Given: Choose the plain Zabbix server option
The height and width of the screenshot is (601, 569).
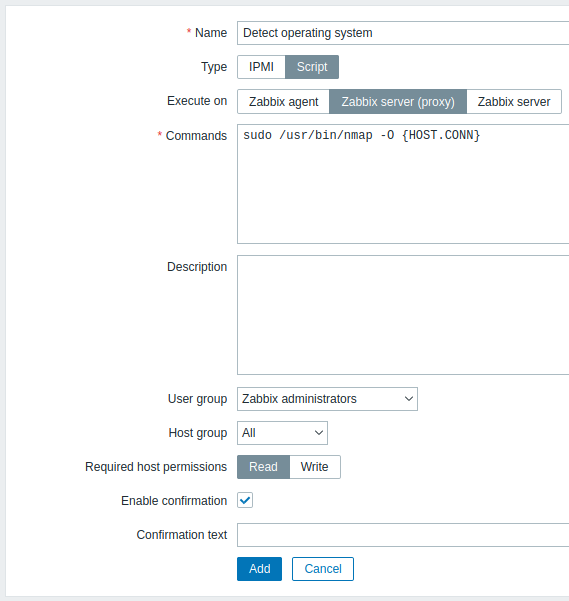Looking at the screenshot, I should 514,102.
